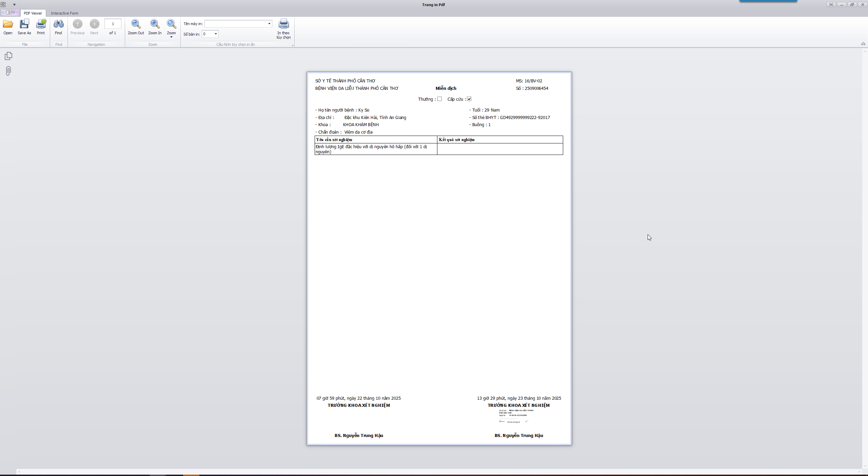The image size is (868, 476).
Task: Open the Số bản in dropdown
Action: pos(216,34)
